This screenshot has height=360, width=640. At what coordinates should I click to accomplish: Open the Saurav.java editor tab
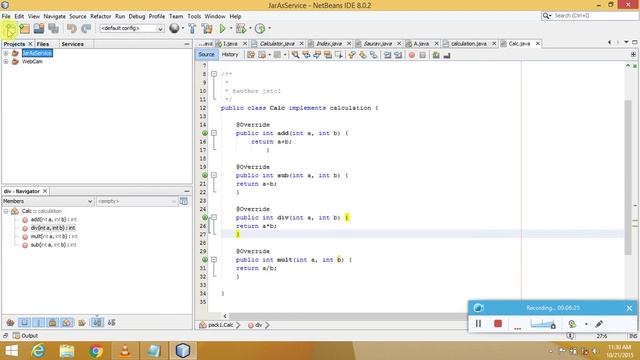(378, 43)
